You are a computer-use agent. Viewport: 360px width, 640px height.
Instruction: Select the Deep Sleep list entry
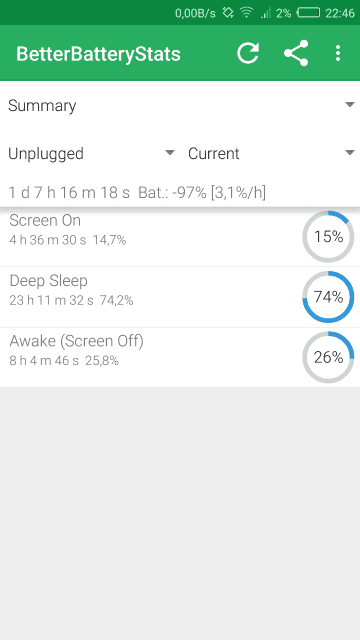click(x=180, y=297)
